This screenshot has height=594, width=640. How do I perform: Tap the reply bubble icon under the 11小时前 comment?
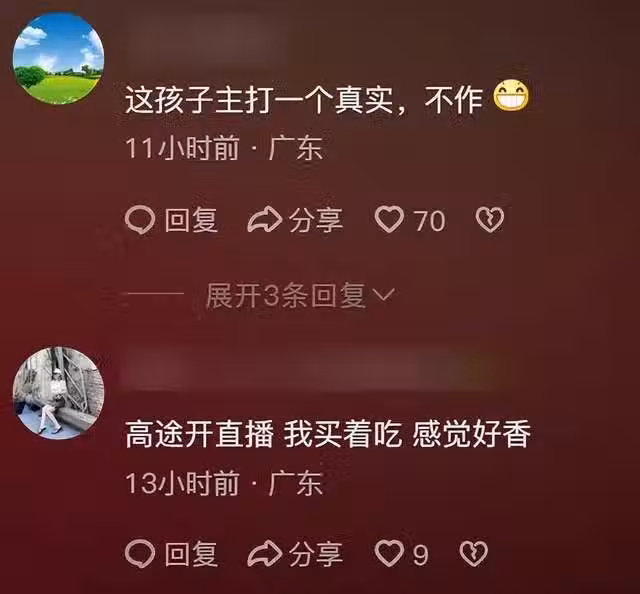[x=140, y=220]
